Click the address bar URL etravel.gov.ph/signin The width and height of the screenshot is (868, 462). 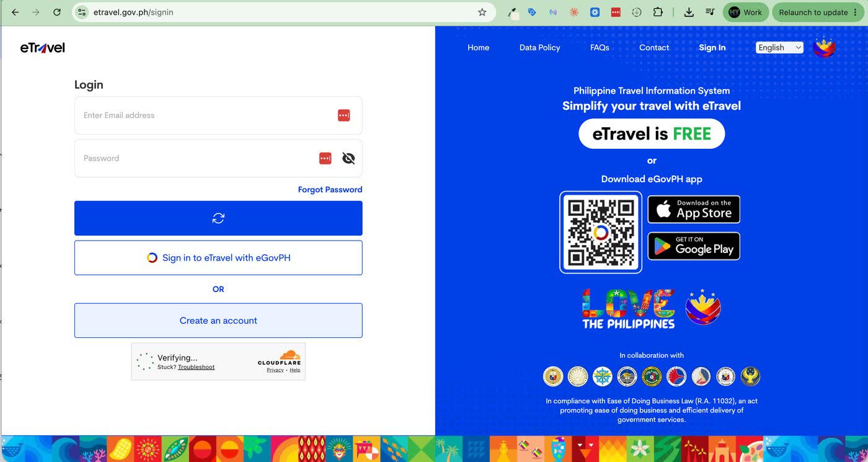(133, 12)
